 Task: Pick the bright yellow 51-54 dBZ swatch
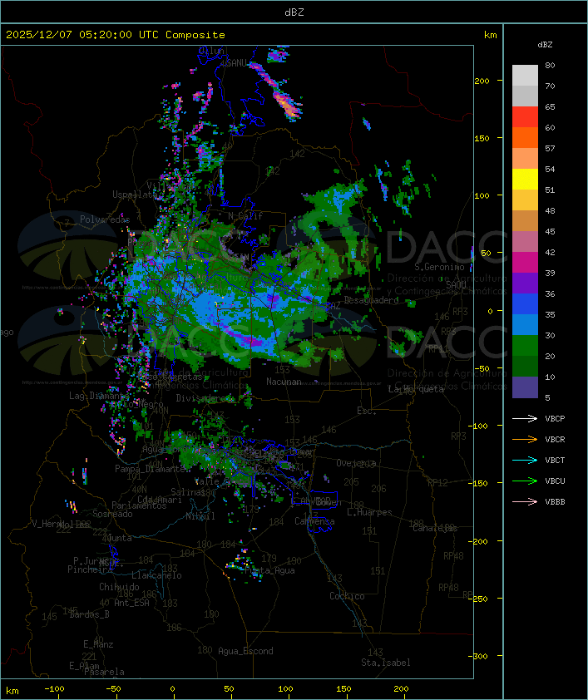525,179
